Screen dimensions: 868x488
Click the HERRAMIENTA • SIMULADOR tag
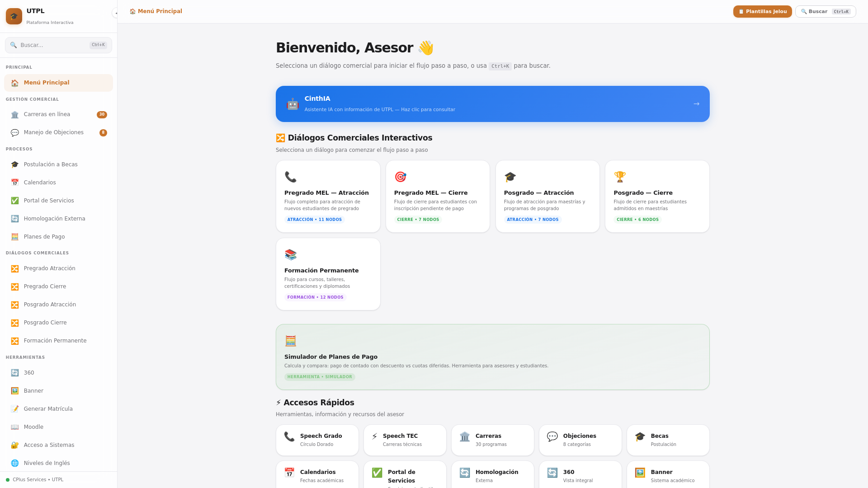click(320, 377)
